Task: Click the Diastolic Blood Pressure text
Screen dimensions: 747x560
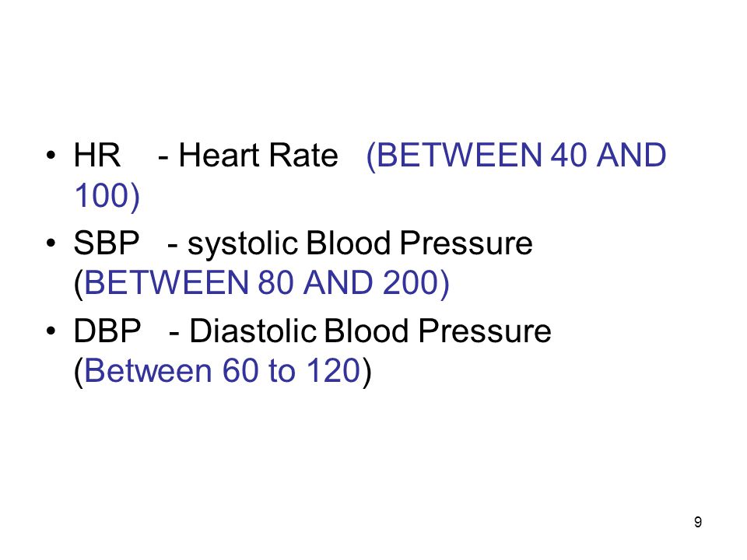Action: coord(370,331)
